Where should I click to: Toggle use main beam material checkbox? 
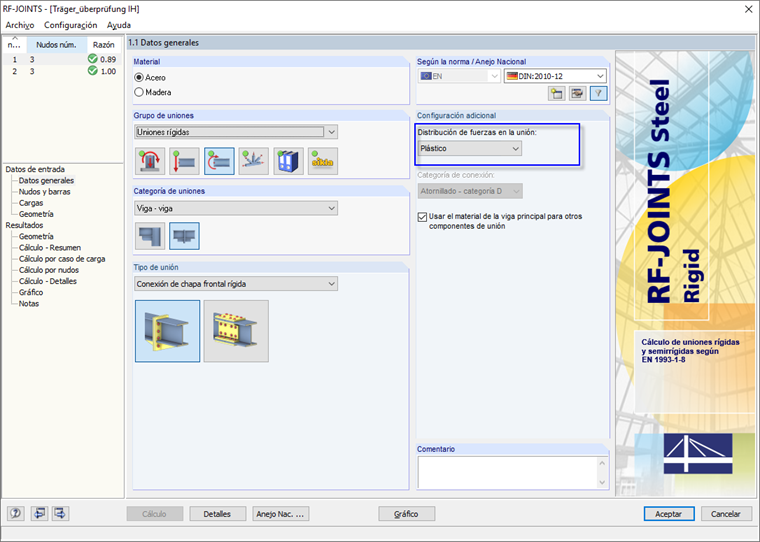(x=422, y=217)
